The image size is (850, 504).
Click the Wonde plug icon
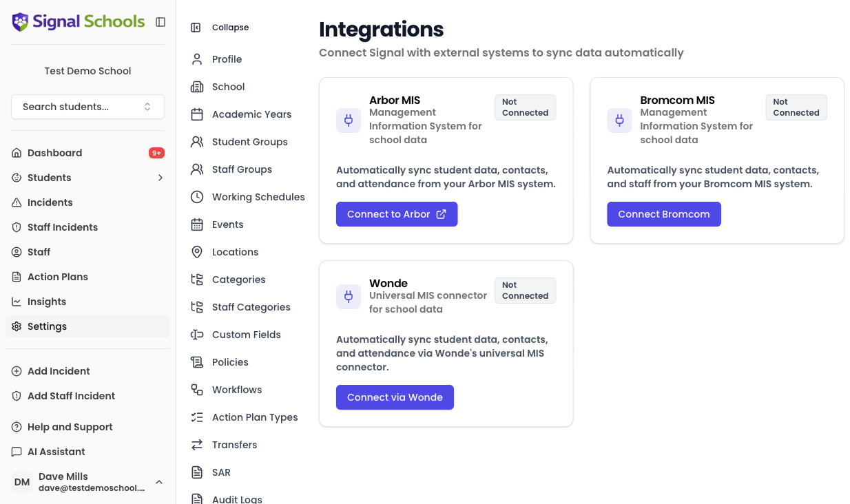point(349,297)
